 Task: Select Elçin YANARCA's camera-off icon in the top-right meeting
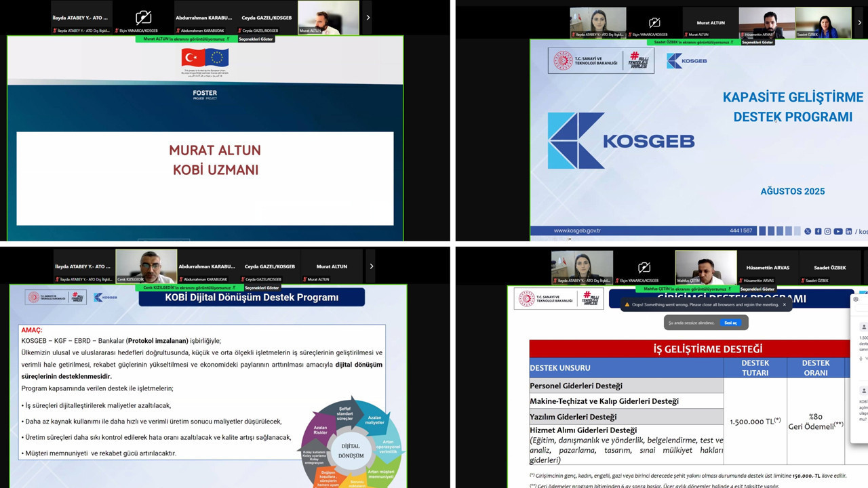pos(654,22)
